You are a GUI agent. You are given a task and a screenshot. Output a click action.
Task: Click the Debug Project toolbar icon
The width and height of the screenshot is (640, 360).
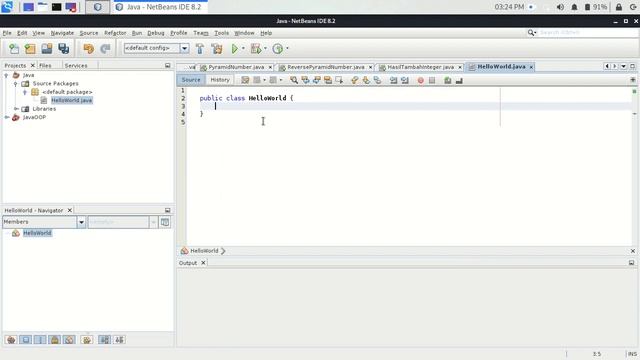(256, 49)
